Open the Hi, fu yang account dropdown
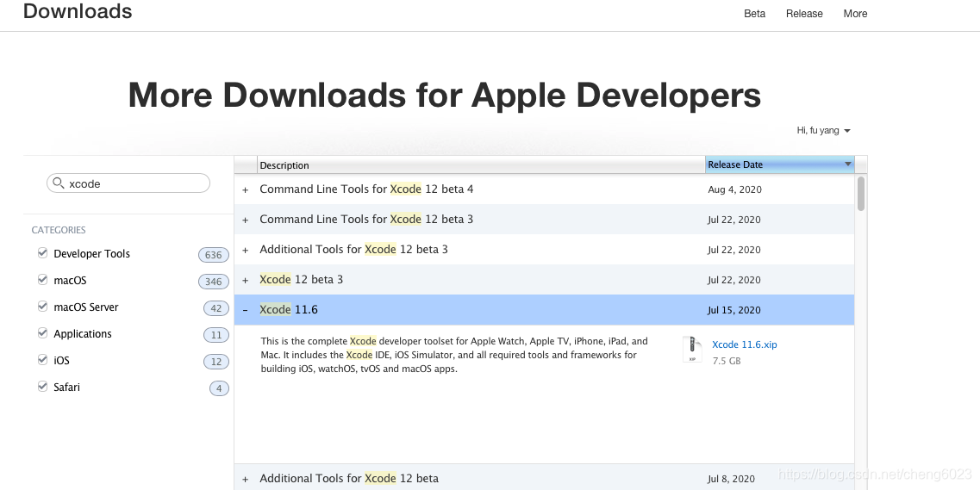 pos(824,130)
